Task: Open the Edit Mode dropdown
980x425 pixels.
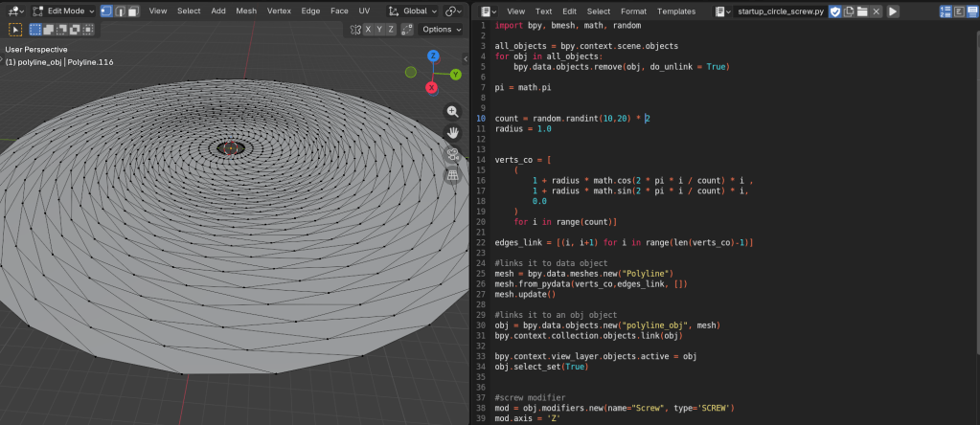Action: (66, 11)
